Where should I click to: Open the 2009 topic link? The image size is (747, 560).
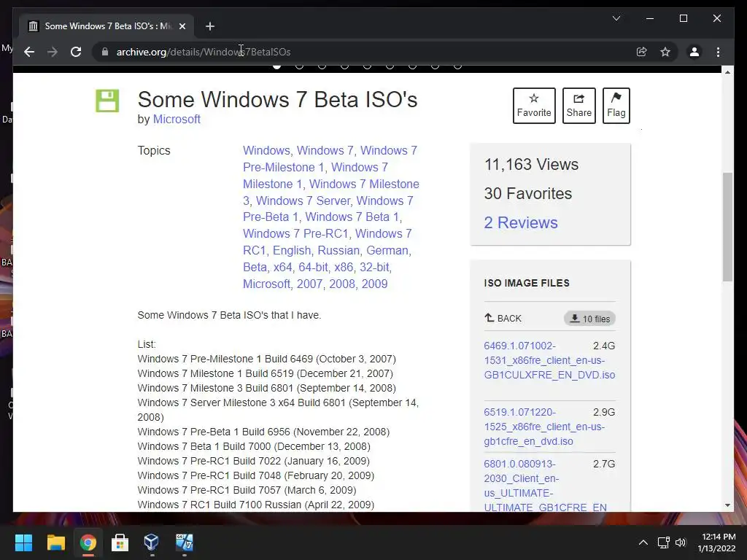374,284
